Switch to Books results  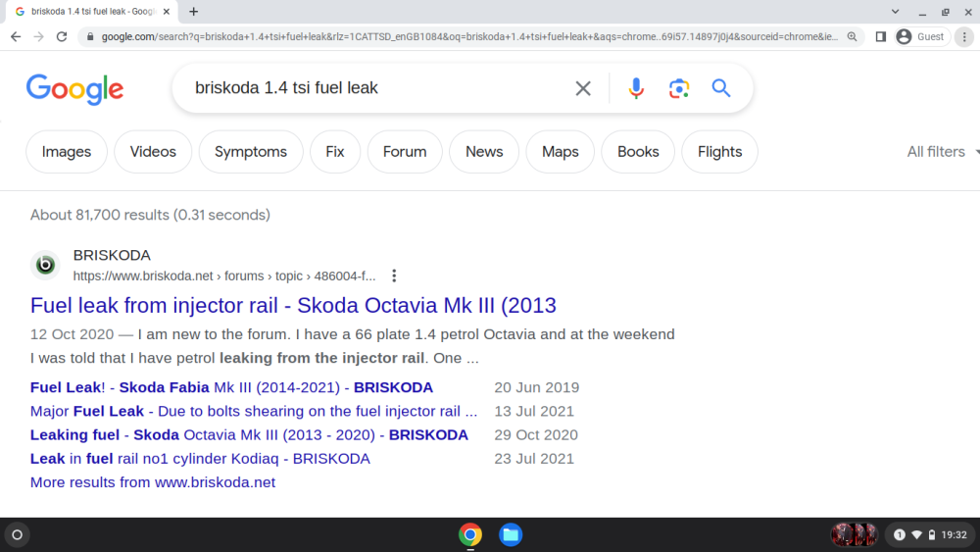(638, 152)
